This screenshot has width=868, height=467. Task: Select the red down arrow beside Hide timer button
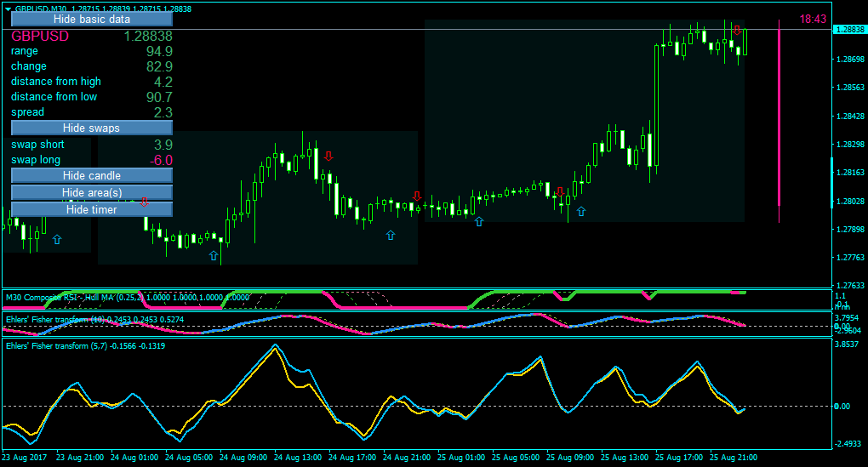click(x=145, y=202)
